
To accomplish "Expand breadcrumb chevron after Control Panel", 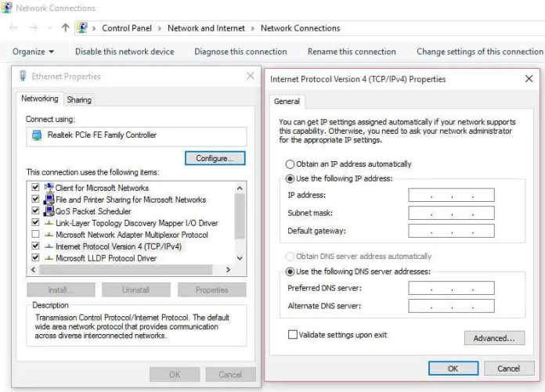I will [x=160, y=28].
